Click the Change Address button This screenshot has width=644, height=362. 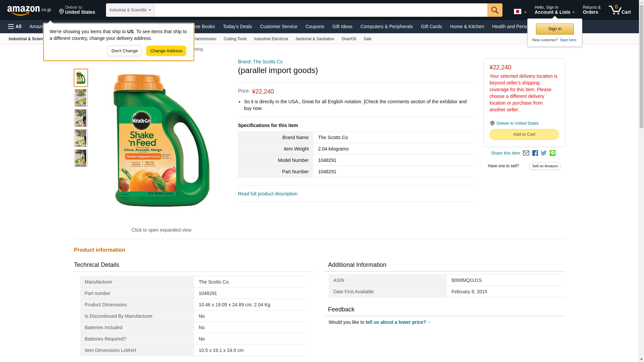(x=166, y=51)
